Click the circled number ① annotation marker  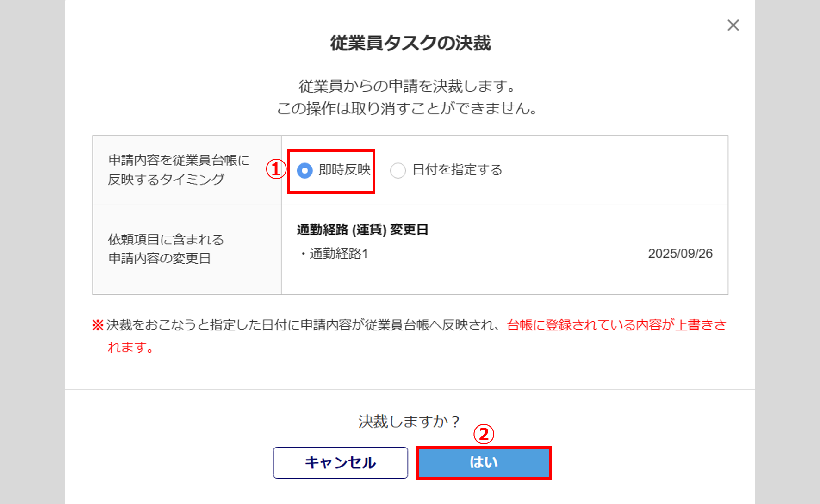click(276, 169)
